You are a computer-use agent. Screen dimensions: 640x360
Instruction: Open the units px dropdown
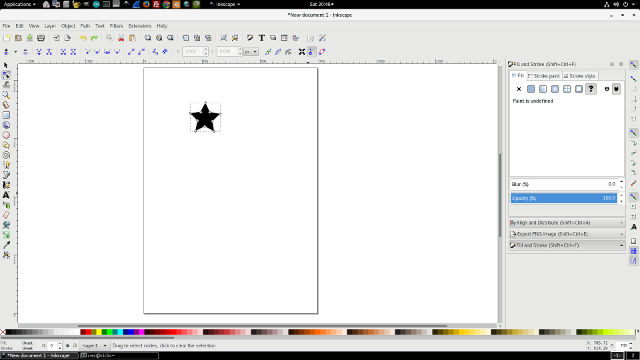[251, 52]
